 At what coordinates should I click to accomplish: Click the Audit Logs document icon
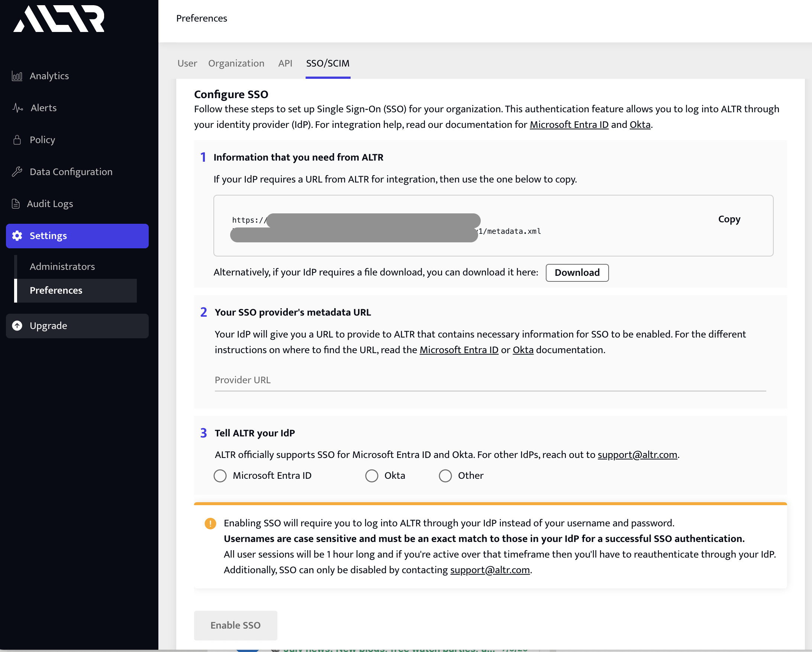point(16,204)
